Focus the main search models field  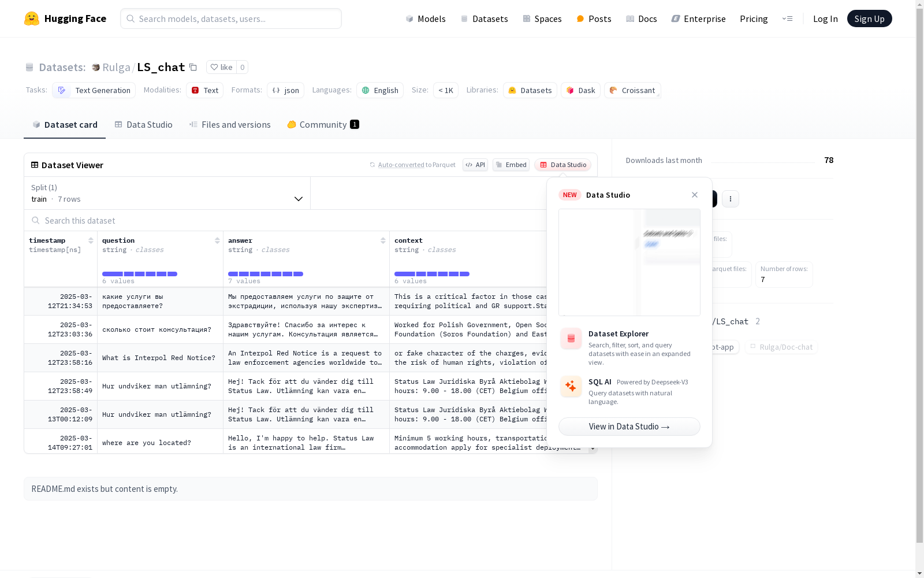231,18
